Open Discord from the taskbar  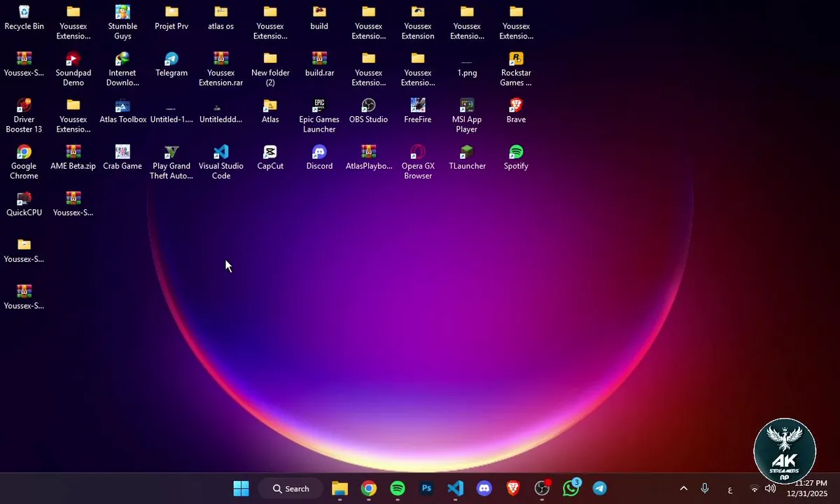click(x=484, y=489)
